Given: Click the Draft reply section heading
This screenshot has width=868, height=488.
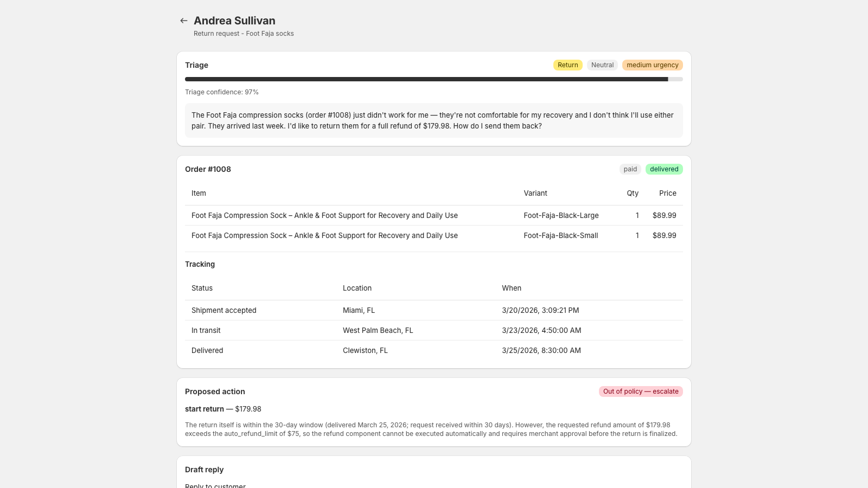Looking at the screenshot, I should pos(204,470).
